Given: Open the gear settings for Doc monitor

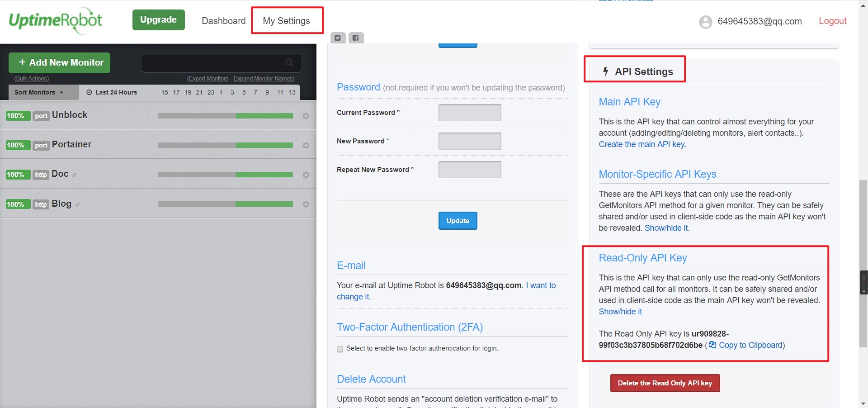Looking at the screenshot, I should (306, 175).
